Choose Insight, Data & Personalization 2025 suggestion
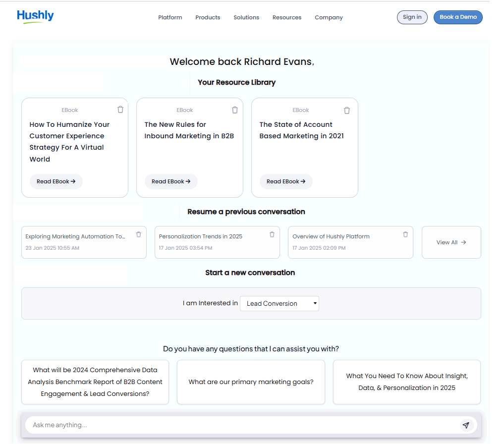504x445 pixels. 407,382
